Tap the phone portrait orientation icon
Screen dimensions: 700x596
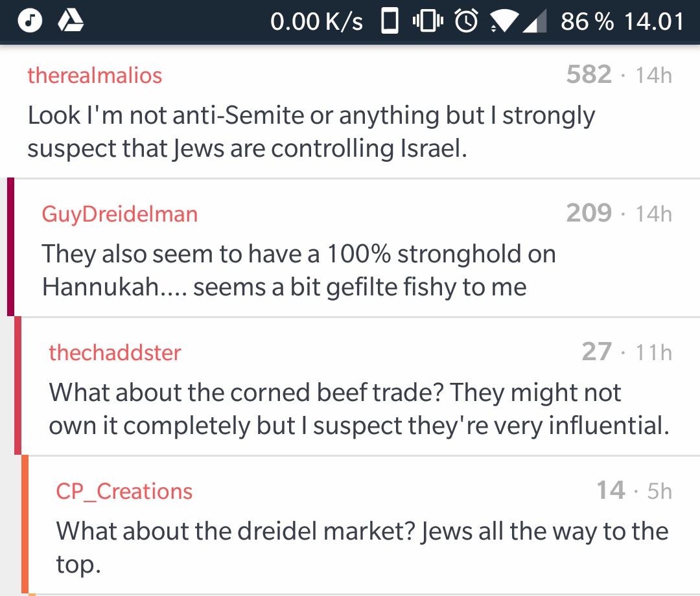coord(390,22)
